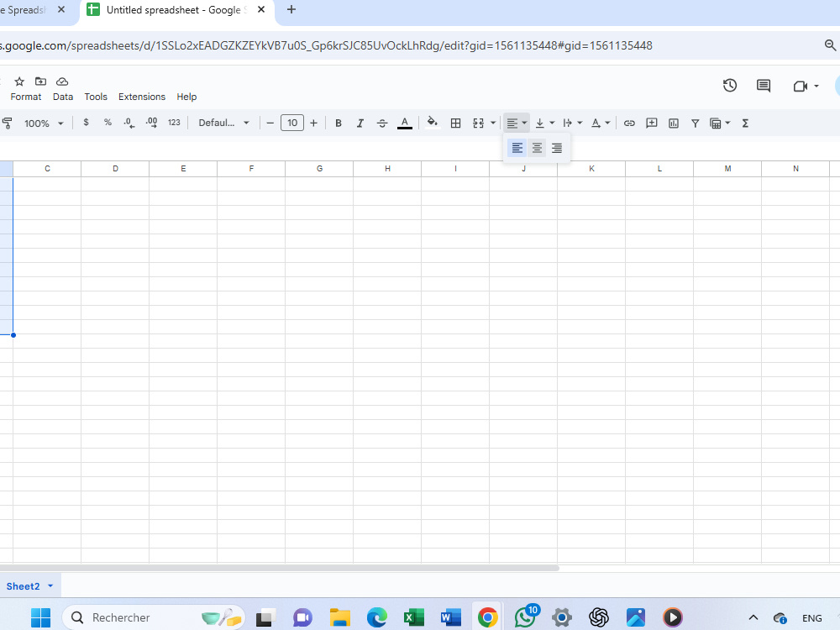Open the Extensions menu
Viewport: 840px width, 630px height.
pos(141,97)
